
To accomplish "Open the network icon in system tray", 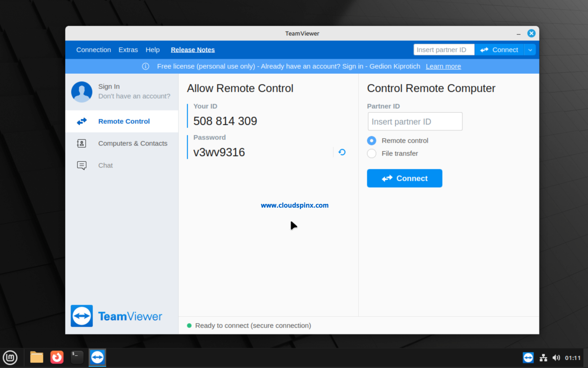I will (543, 357).
